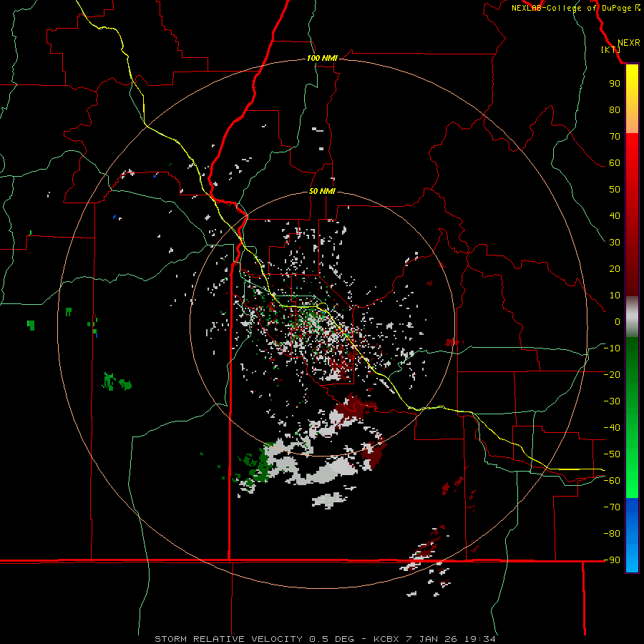Click the 30 value on velocity scale
644x644 pixels.
click(x=615, y=243)
